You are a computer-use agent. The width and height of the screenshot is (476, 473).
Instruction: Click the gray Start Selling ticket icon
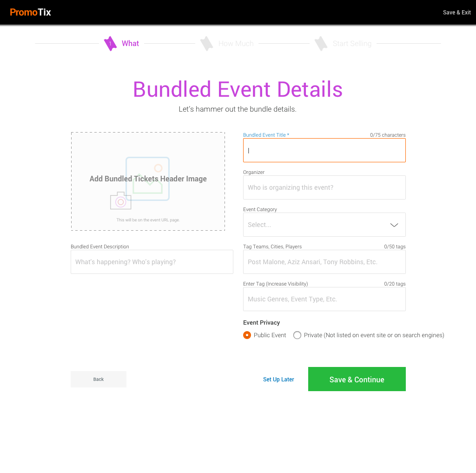point(321,43)
